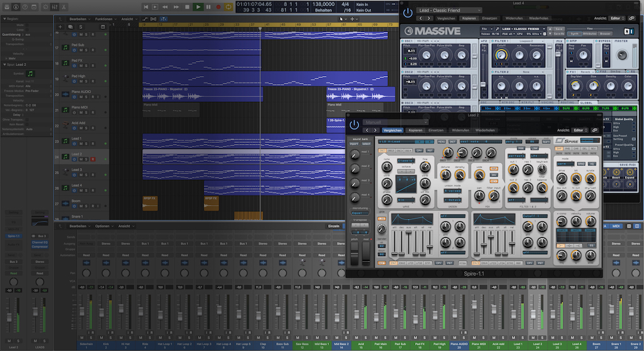The height and width of the screenshot is (351, 644).
Task: Click the duplicate track icon
Action: (x=70, y=26)
